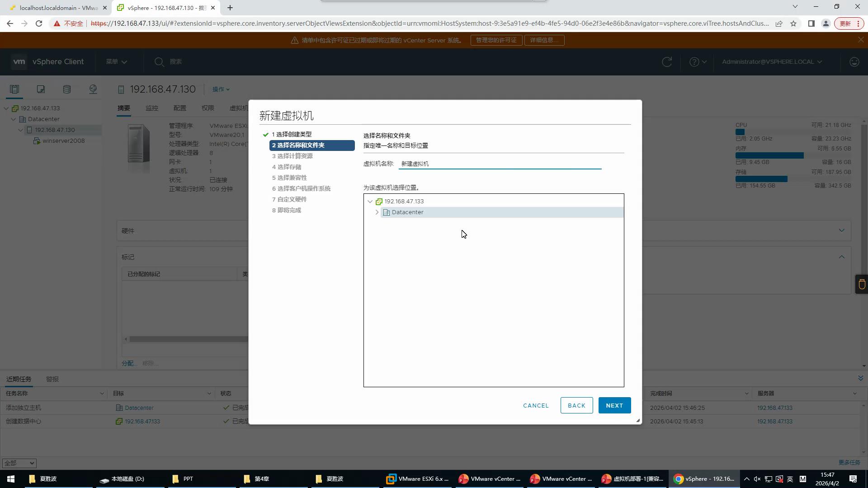Open Networking inventory view icon
The height and width of the screenshot is (488, 868).
(93, 89)
